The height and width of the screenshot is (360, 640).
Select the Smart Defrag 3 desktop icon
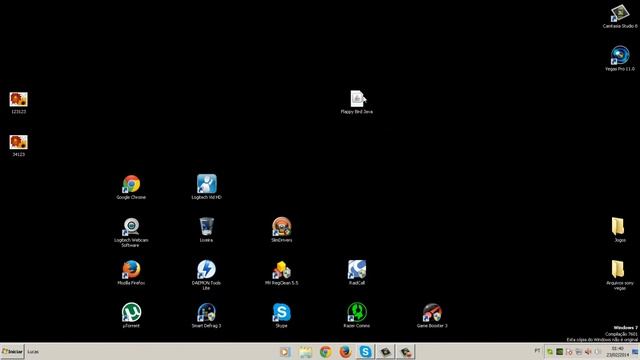pyautogui.click(x=207, y=315)
